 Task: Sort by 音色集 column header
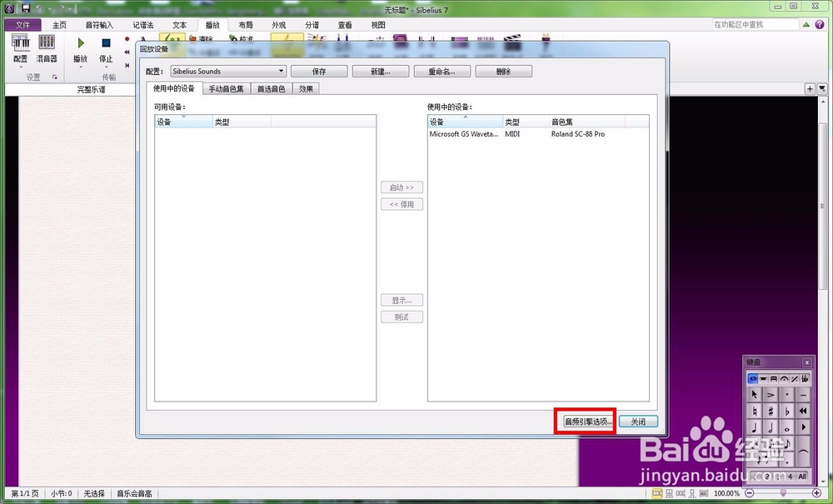587,122
